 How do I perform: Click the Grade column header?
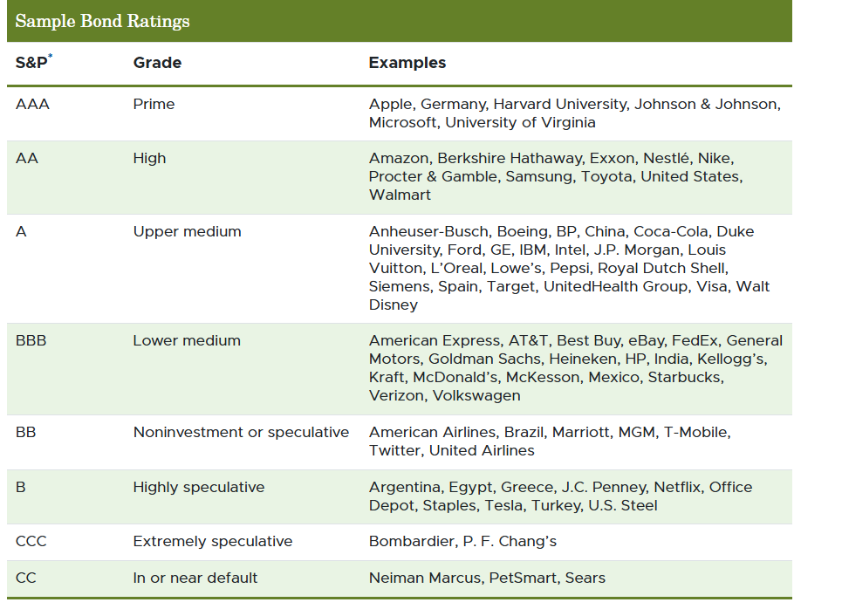[x=157, y=63]
